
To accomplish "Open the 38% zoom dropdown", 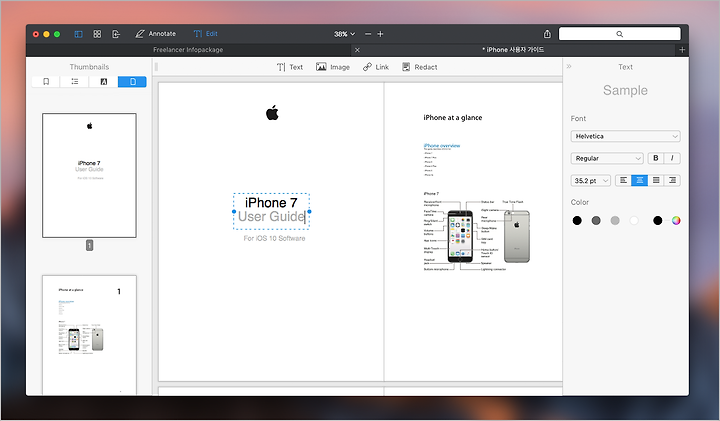I will pyautogui.click(x=344, y=34).
